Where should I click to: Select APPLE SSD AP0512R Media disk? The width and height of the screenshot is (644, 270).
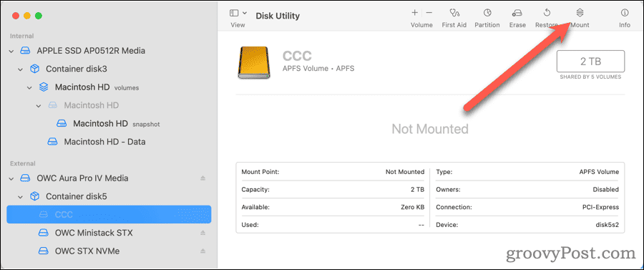[91, 51]
